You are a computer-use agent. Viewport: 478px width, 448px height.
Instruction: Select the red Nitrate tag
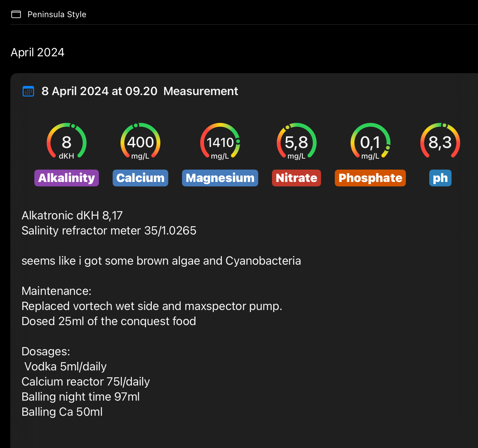296,178
